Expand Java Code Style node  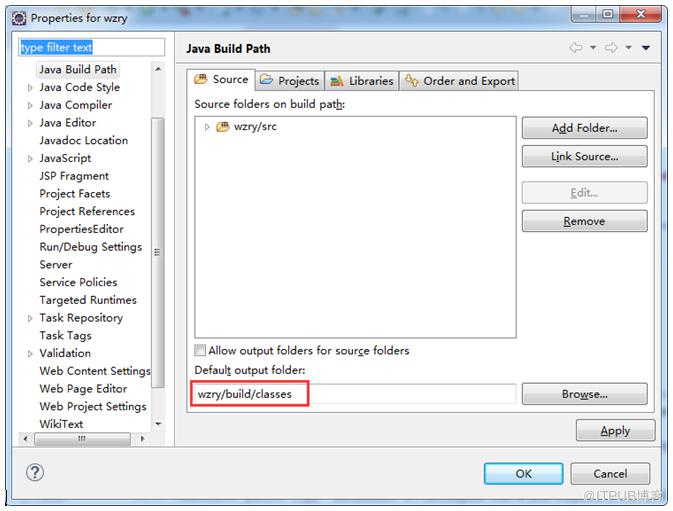pos(30,88)
